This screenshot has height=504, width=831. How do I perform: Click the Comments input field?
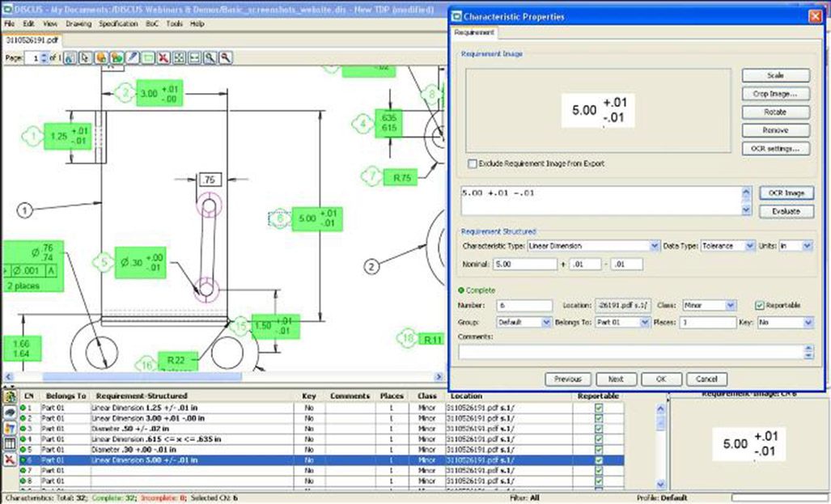click(x=630, y=352)
